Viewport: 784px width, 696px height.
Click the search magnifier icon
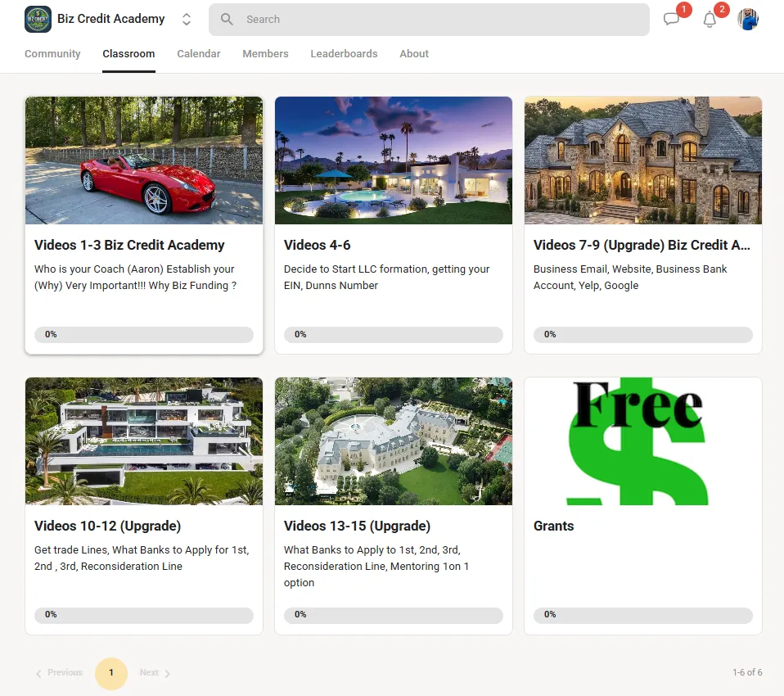(227, 19)
